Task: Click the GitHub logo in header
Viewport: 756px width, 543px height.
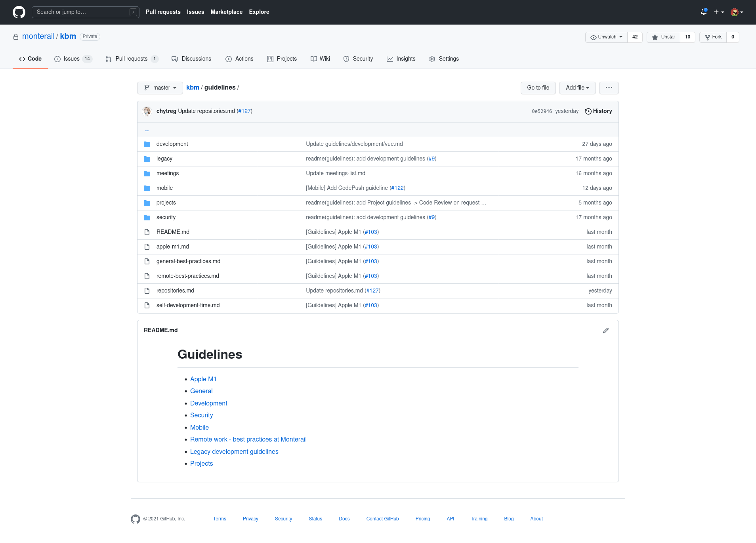Action: point(19,12)
